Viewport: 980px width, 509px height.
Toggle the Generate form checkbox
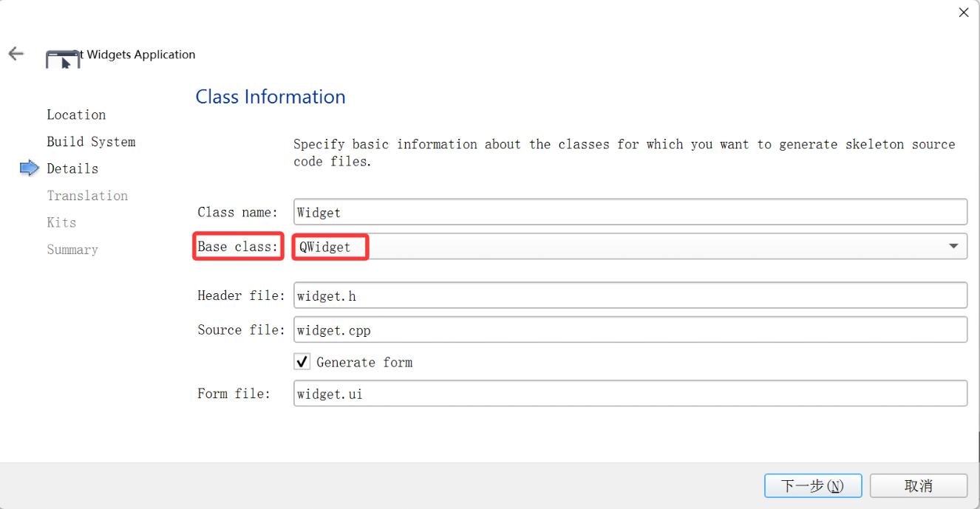(x=302, y=362)
